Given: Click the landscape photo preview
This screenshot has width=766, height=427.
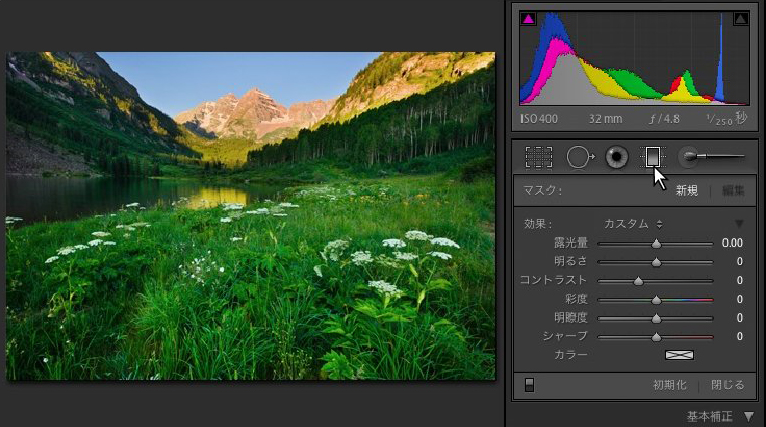Looking at the screenshot, I should pyautogui.click(x=250, y=215).
